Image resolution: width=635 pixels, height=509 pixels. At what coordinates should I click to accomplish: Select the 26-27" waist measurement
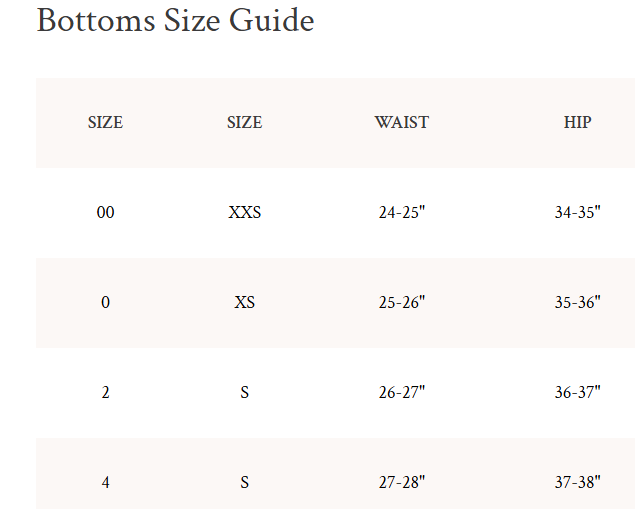pos(402,392)
